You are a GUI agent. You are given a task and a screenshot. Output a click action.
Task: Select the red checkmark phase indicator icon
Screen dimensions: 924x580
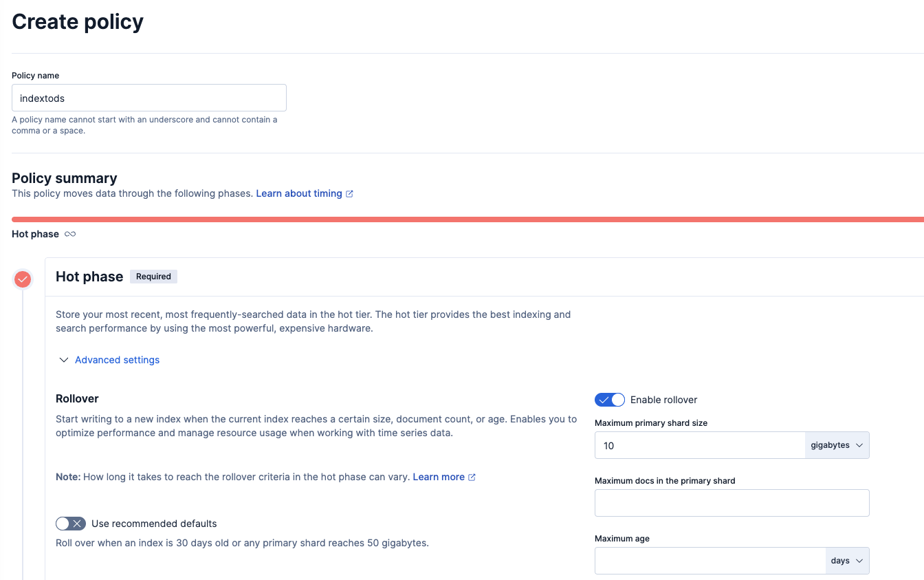point(22,279)
